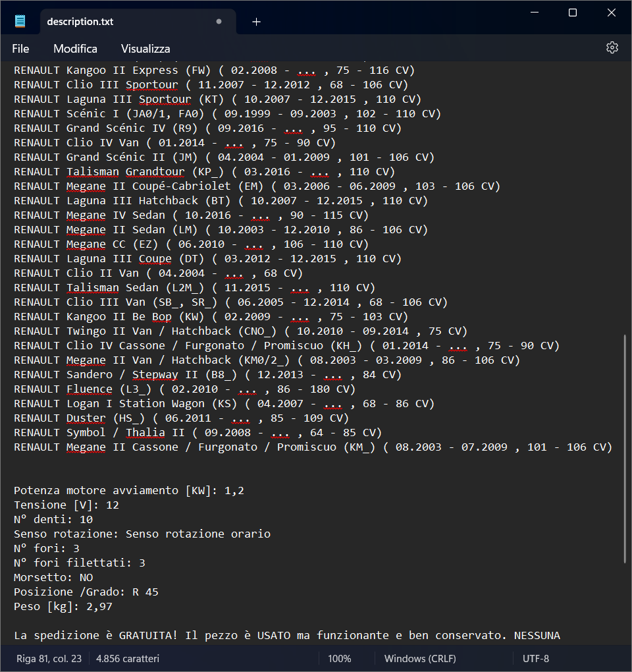The width and height of the screenshot is (632, 672).
Task: Click the line RENAULT Symbol / Thalia II
Action: click(x=197, y=433)
